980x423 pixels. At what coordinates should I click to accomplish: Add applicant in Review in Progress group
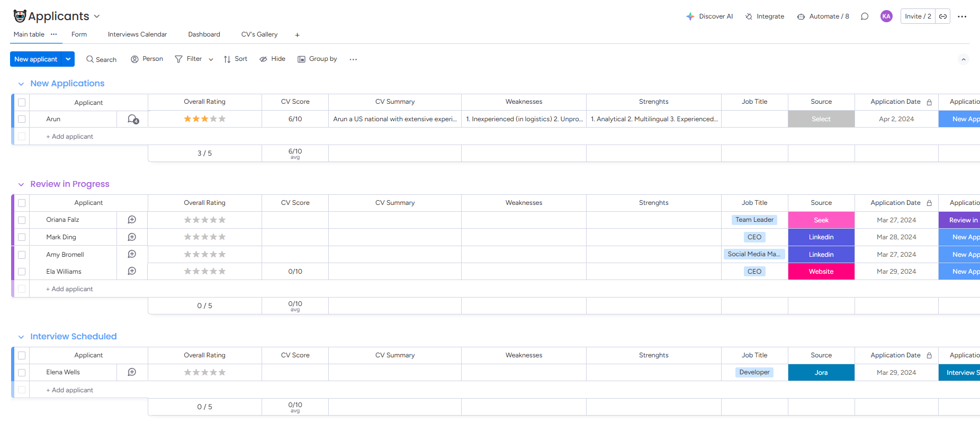click(x=69, y=289)
